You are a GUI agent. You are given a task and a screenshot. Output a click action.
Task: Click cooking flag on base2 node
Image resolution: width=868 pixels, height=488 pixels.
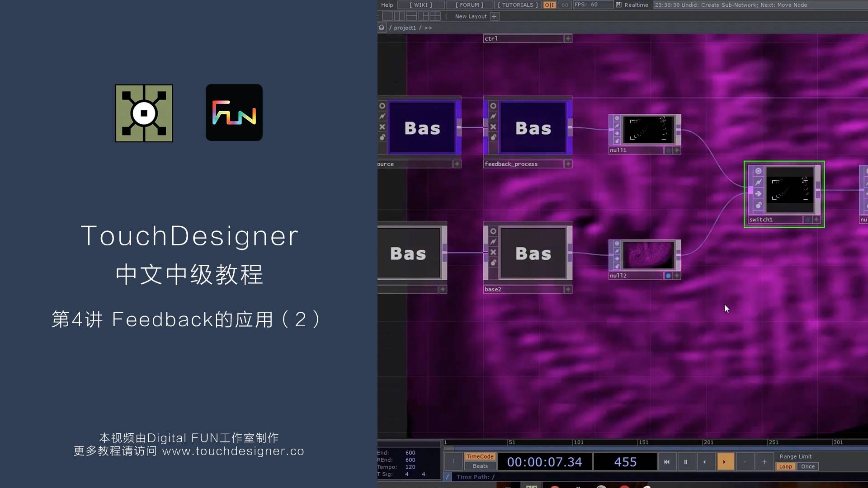493,241
